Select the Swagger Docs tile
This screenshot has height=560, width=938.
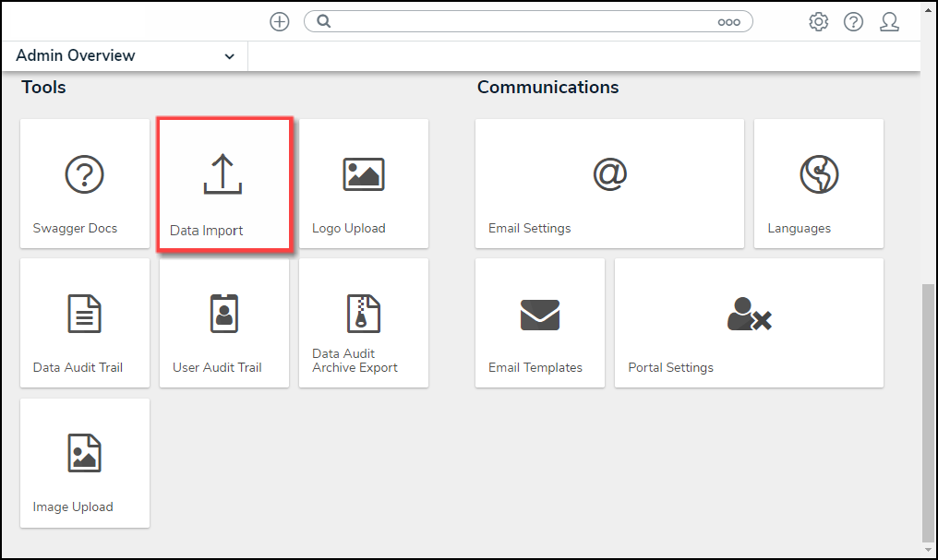(84, 183)
